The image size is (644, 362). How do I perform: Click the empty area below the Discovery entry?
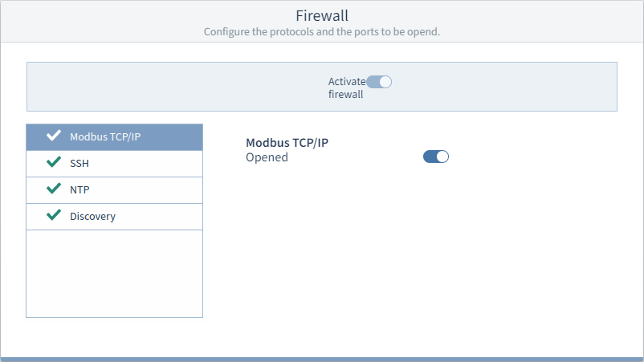click(115, 274)
